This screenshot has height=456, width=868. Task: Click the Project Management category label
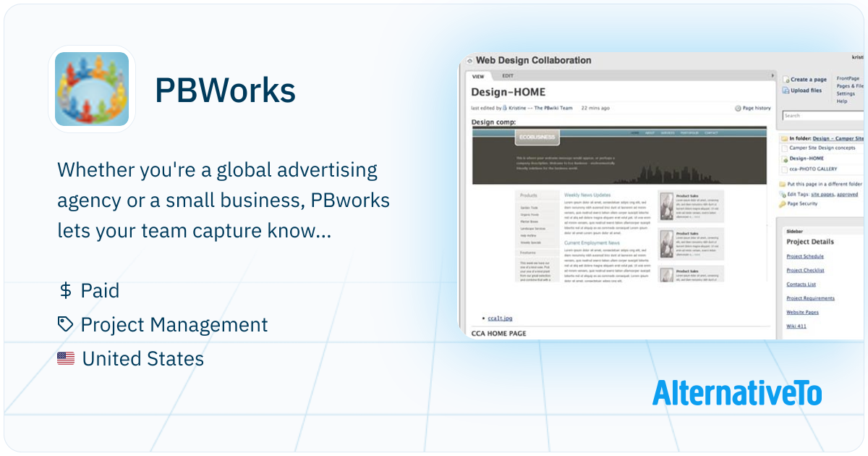[x=174, y=325]
